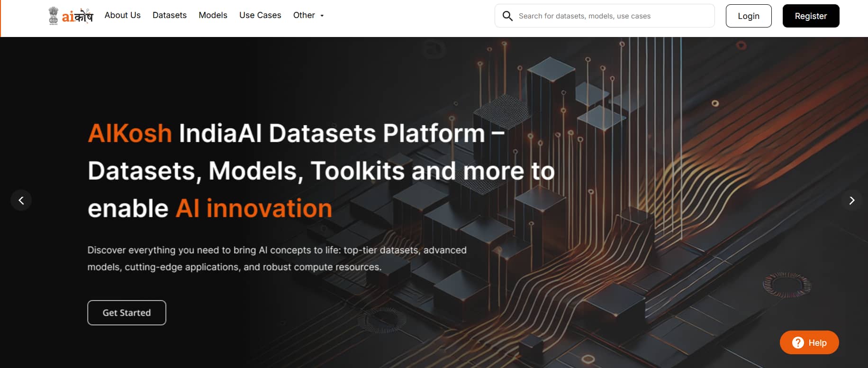Navigate to Datasets
Screen dimensions: 868x368
pos(170,15)
